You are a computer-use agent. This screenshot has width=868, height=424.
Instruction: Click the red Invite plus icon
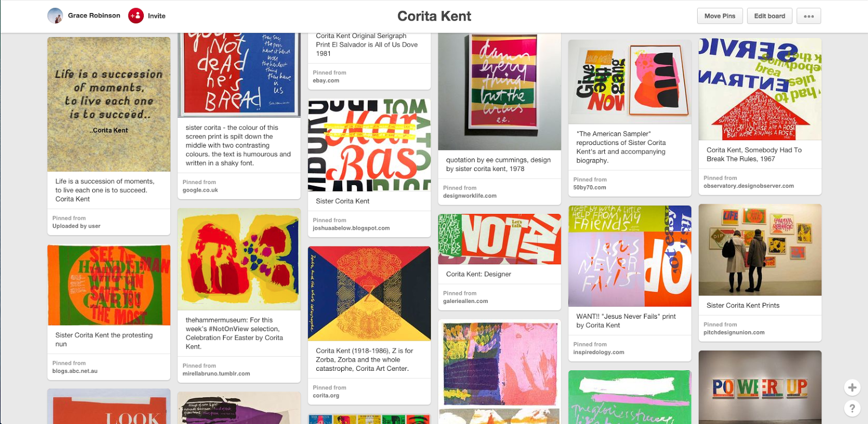[136, 16]
